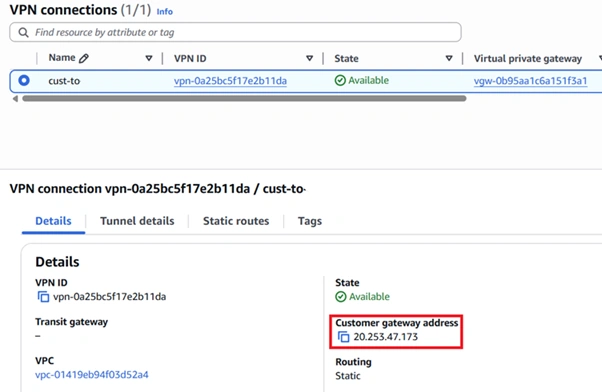The image size is (602, 392).
Task: Click the horizontal table scrollbar
Action: (244, 99)
